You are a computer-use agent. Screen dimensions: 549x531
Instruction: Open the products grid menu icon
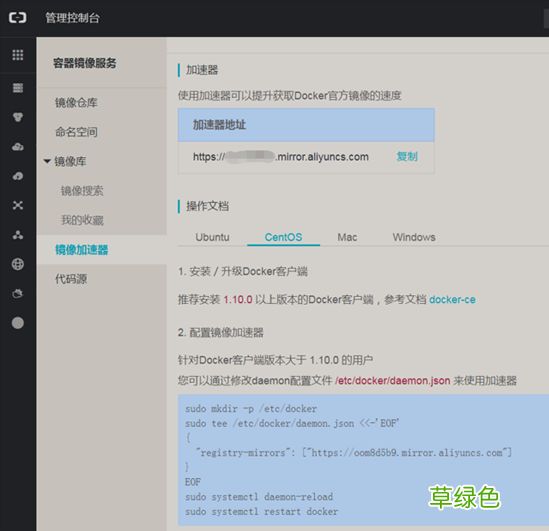(18, 55)
